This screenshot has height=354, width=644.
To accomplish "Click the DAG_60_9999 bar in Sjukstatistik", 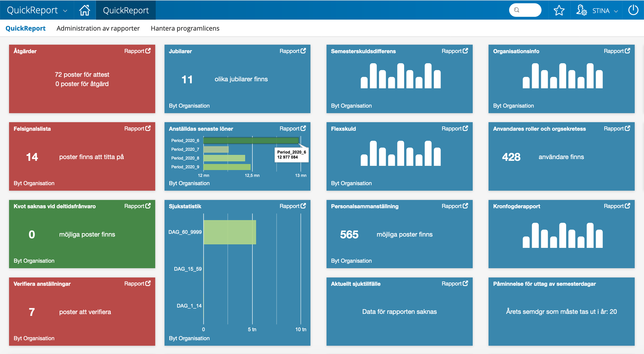I will pyautogui.click(x=230, y=232).
